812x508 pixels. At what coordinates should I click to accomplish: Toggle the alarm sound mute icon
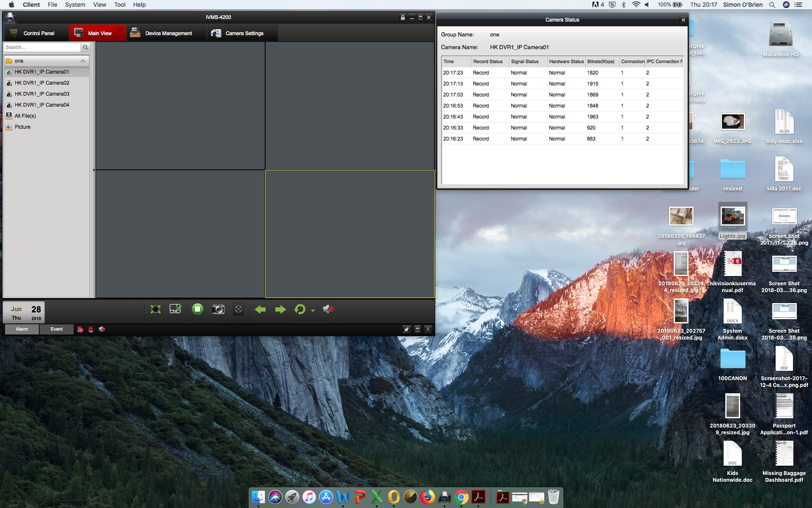pos(102,329)
